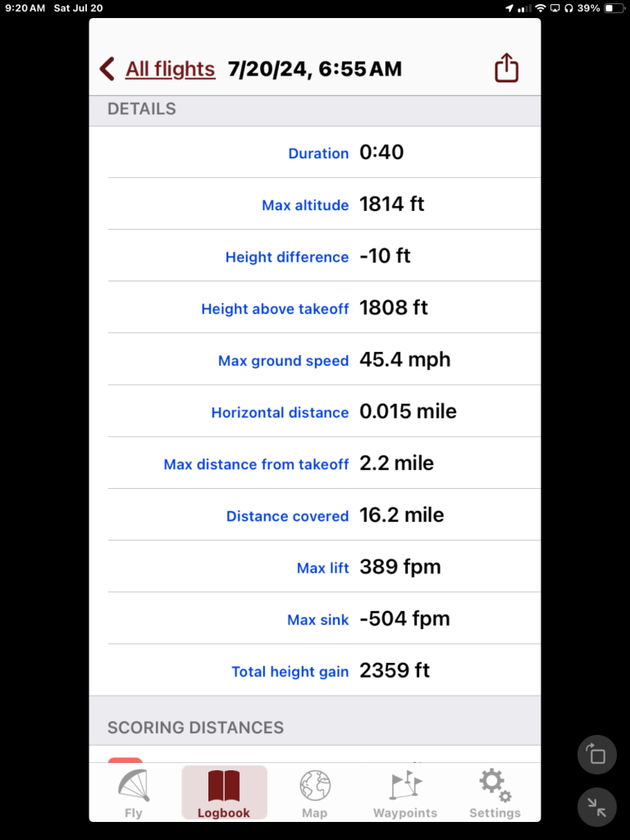Image resolution: width=630 pixels, height=840 pixels.
Task: Tap the back chevron arrow
Action: point(107,69)
